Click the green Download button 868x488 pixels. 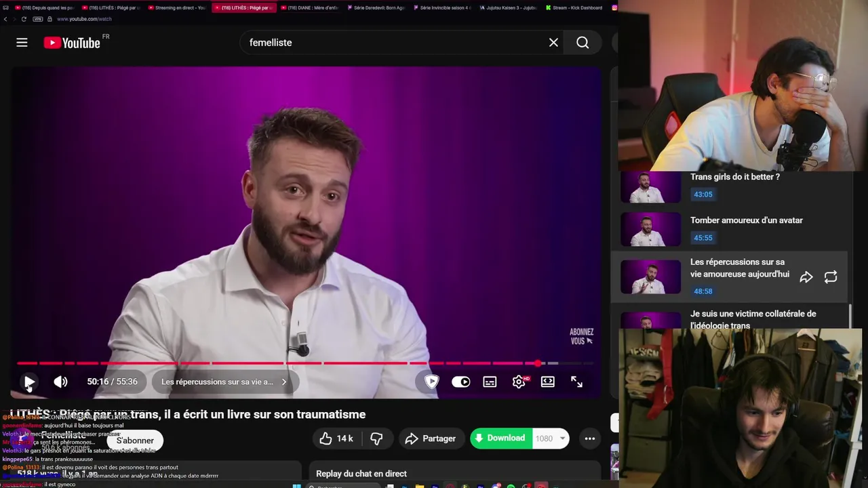[500, 439]
